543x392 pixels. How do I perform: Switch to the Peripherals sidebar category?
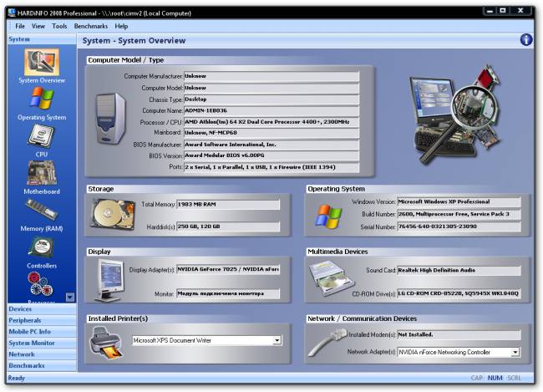point(25,320)
